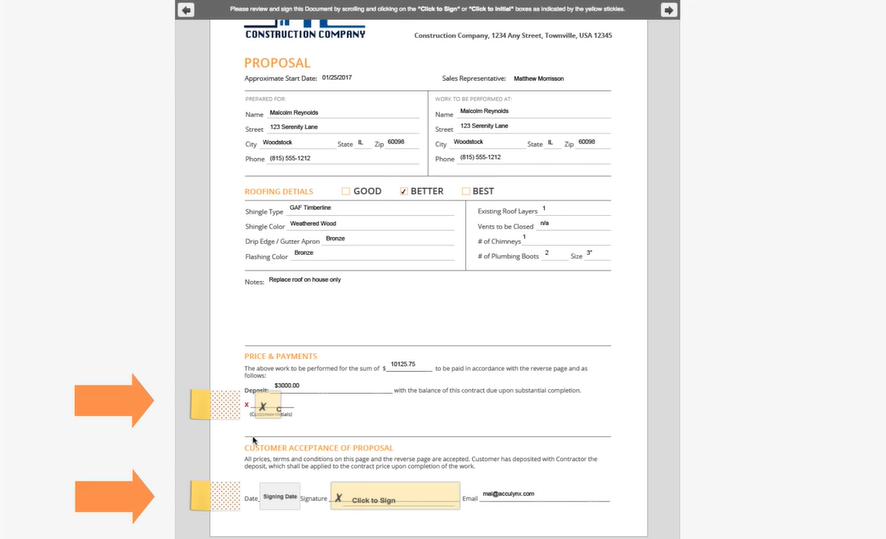The image size is (886, 539).
Task: Click the ROOFING DETIALS heading
Action: [279, 192]
